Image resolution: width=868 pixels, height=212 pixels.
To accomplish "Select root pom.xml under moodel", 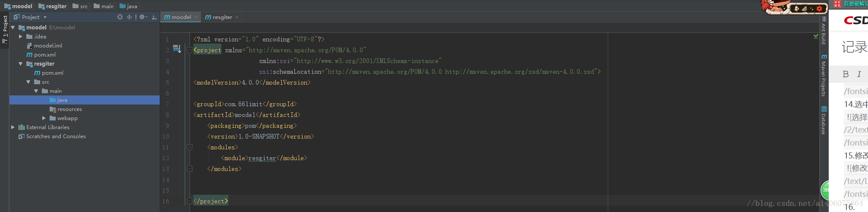I will 44,55.
